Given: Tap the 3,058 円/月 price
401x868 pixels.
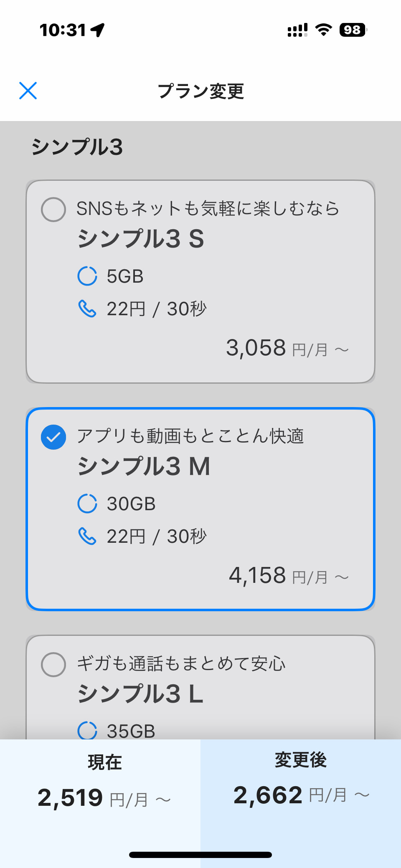Looking at the screenshot, I should (x=287, y=348).
